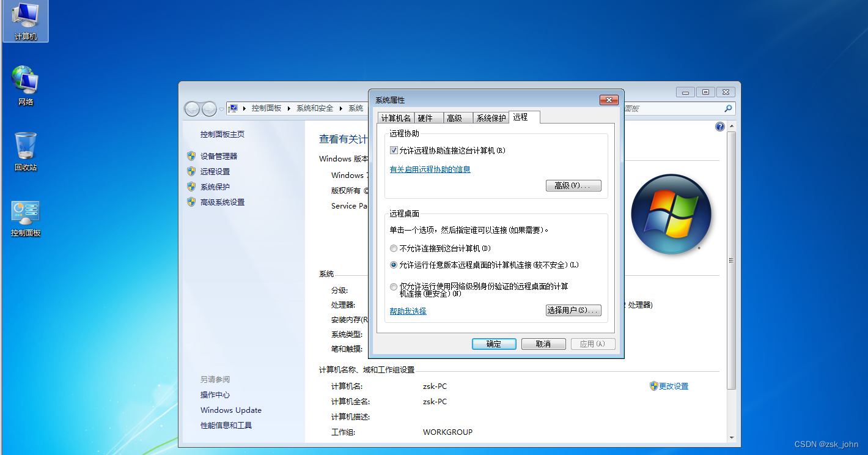This screenshot has height=455, width=868.
Task: Click the search magnifier icon in Control Panel
Action: 727,108
